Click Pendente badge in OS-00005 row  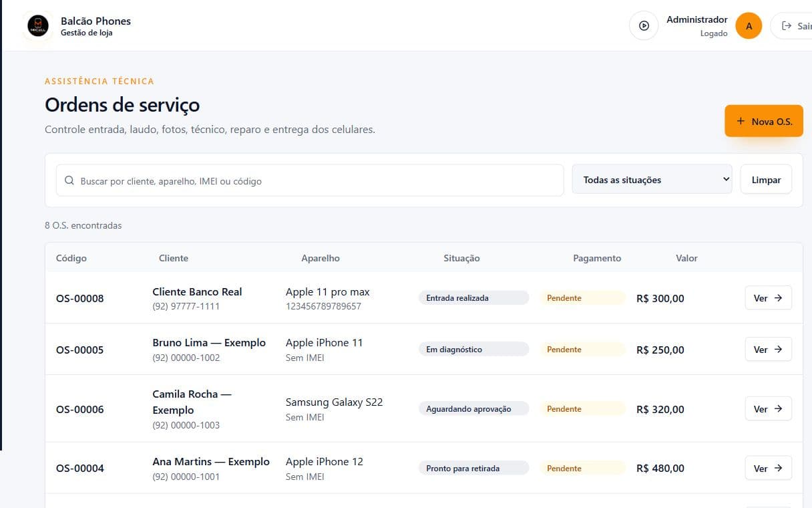(x=582, y=350)
